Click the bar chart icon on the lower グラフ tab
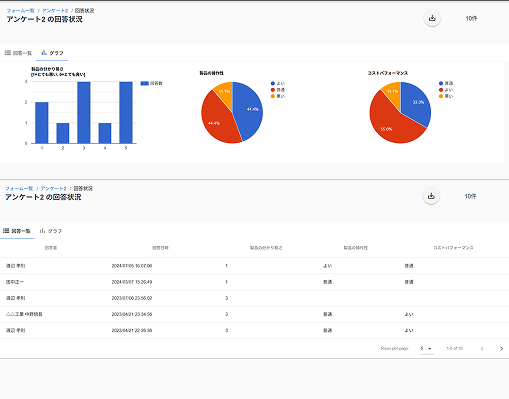This screenshot has height=399, width=509. click(x=42, y=231)
